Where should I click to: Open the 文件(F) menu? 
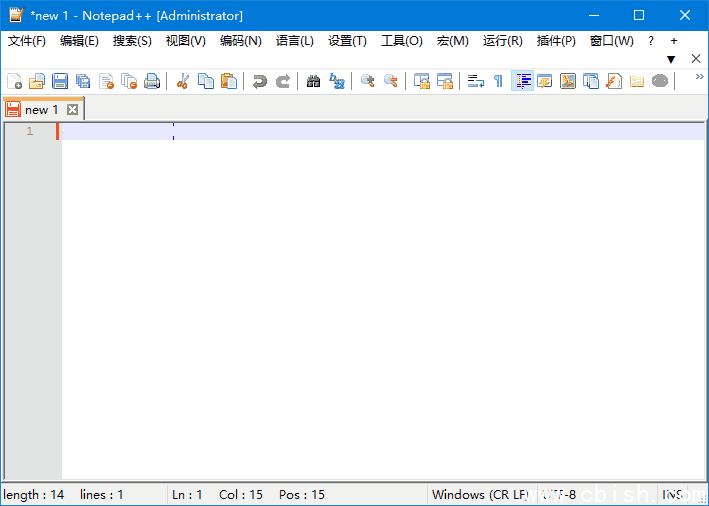(27, 41)
